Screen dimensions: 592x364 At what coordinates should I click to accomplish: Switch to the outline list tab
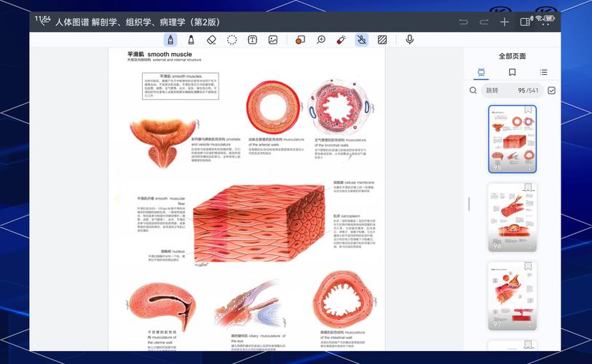coord(543,72)
